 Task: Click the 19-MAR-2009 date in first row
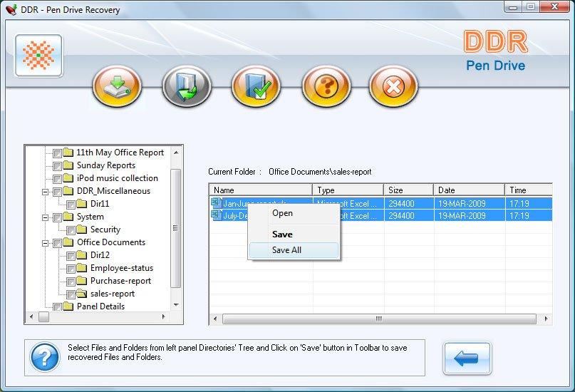point(462,204)
